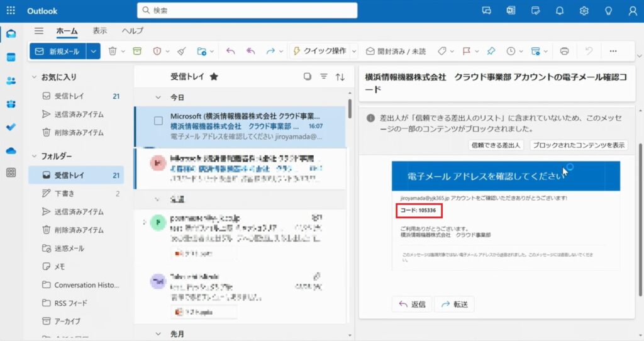
Task: Switch to the ヘルプ tab
Action: 132,31
